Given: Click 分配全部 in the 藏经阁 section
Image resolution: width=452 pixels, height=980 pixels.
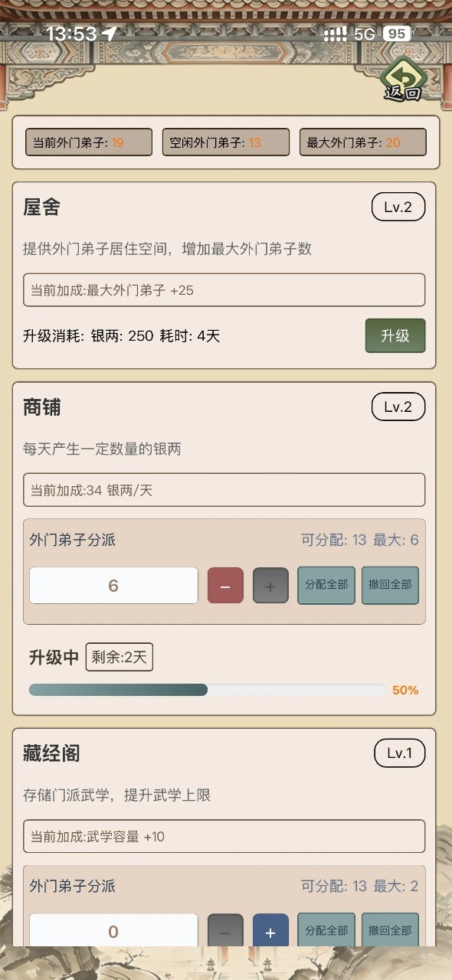Looking at the screenshot, I should (x=326, y=931).
